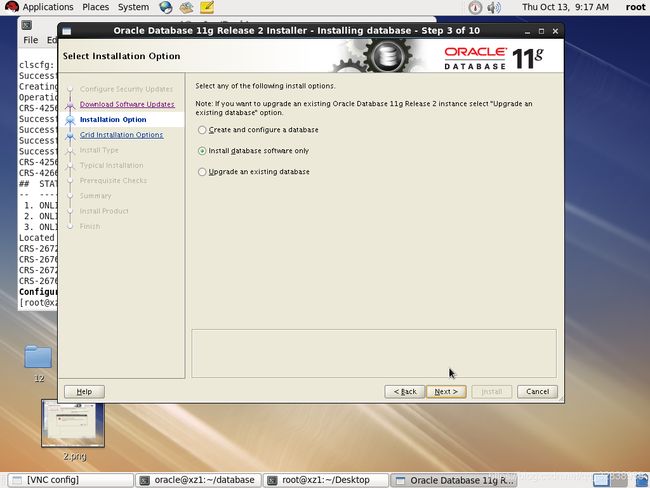
Task: Switch to oracle@xz1:~/database terminal task
Action: point(198,480)
